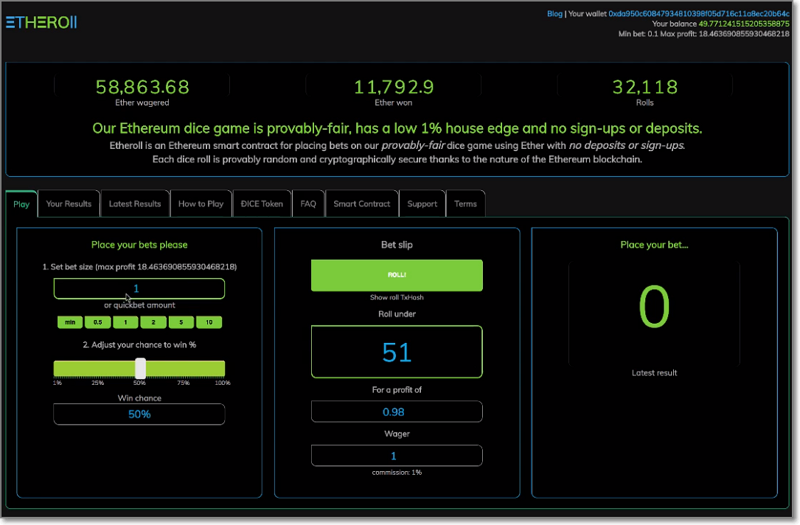This screenshot has width=800, height=525.
Task: Click the 'commission: 1%' text
Action: (x=397, y=472)
